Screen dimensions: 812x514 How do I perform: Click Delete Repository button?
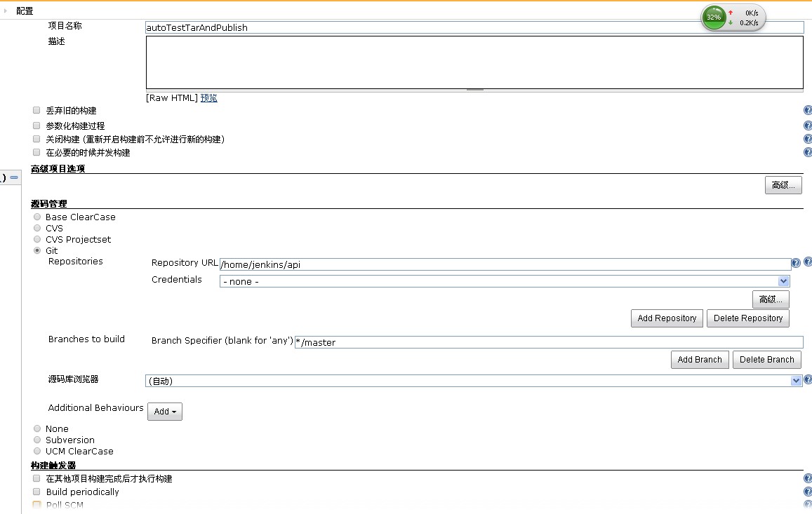(748, 318)
